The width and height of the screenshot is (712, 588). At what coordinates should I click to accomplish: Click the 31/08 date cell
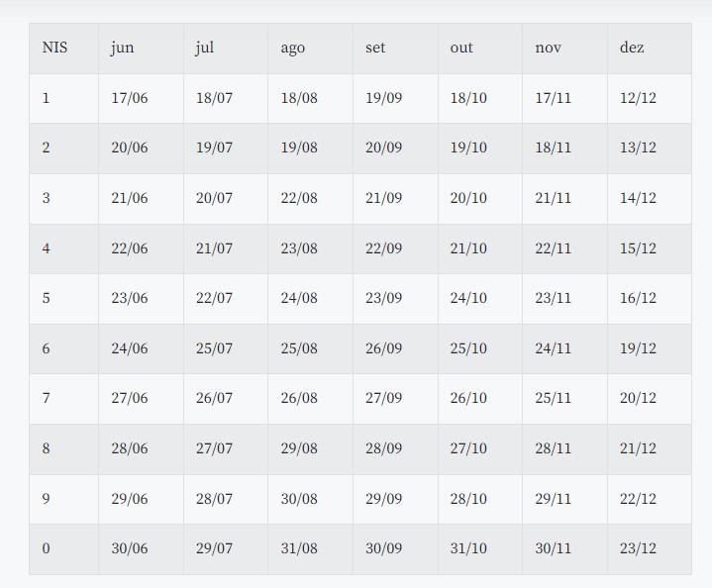click(299, 548)
